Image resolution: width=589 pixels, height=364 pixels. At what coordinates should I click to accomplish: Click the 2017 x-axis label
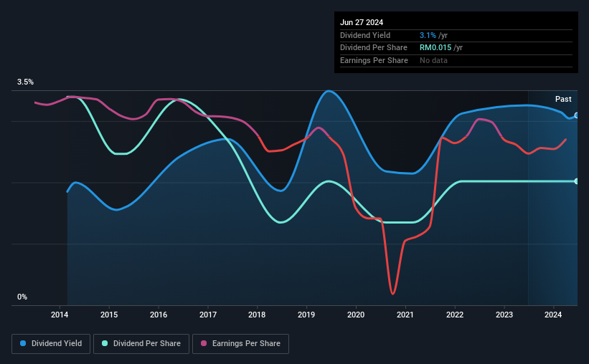[x=208, y=315]
